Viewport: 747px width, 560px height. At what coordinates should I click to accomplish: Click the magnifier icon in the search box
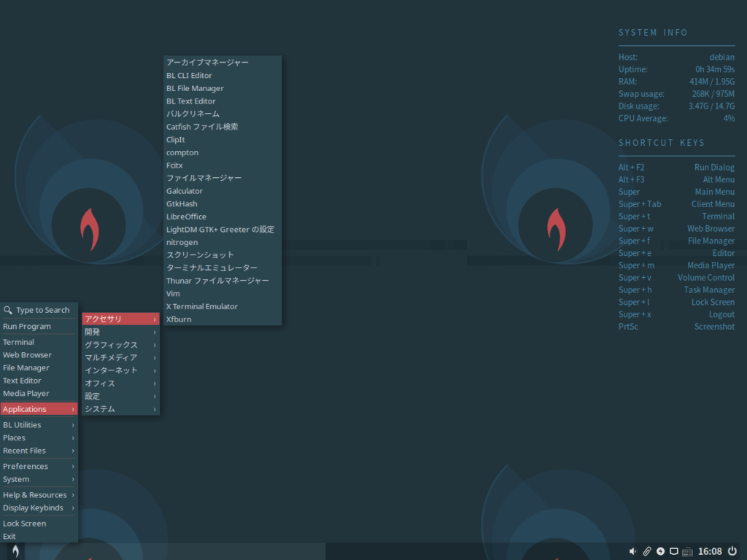pyautogui.click(x=9, y=309)
